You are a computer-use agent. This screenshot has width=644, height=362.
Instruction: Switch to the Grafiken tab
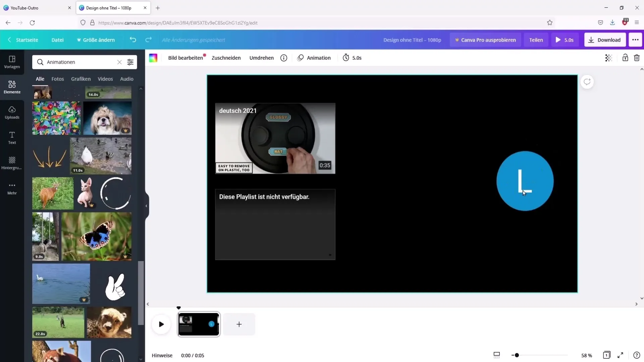point(81,79)
